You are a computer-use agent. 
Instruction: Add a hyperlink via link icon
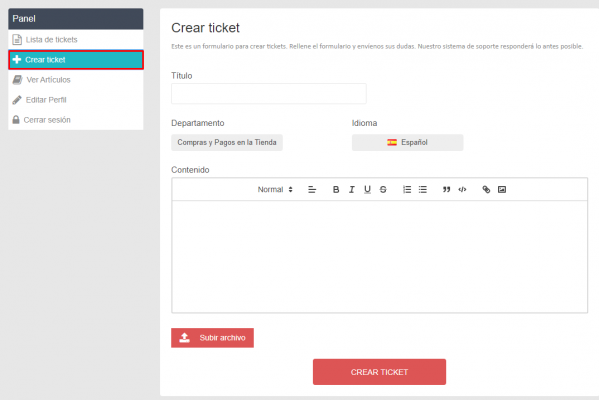[x=486, y=189]
